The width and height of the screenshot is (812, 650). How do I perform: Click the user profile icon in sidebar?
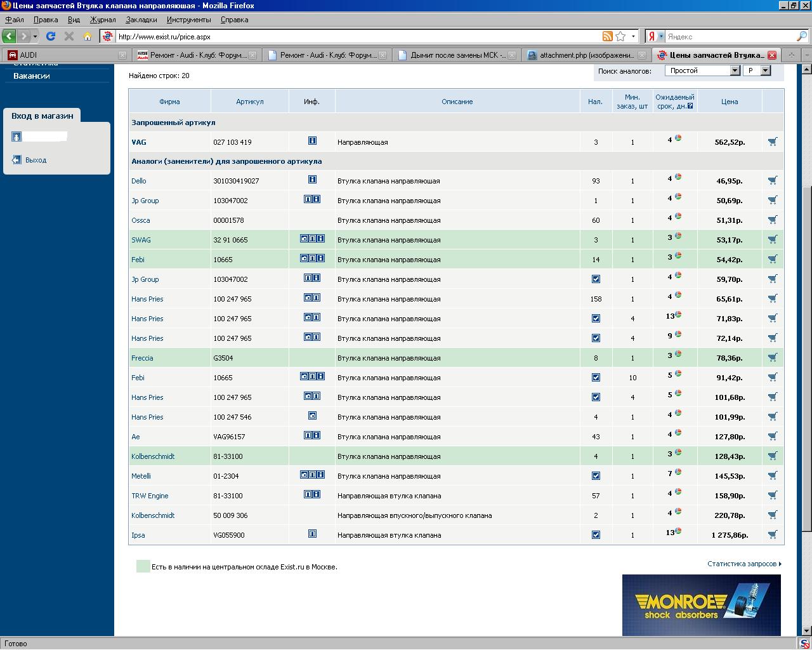tap(16, 136)
